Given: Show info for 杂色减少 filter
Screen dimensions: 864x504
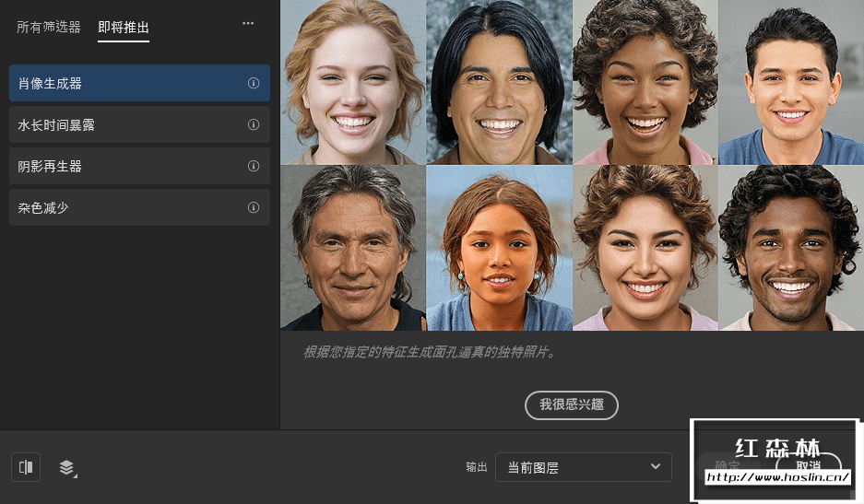Looking at the screenshot, I should (x=254, y=207).
